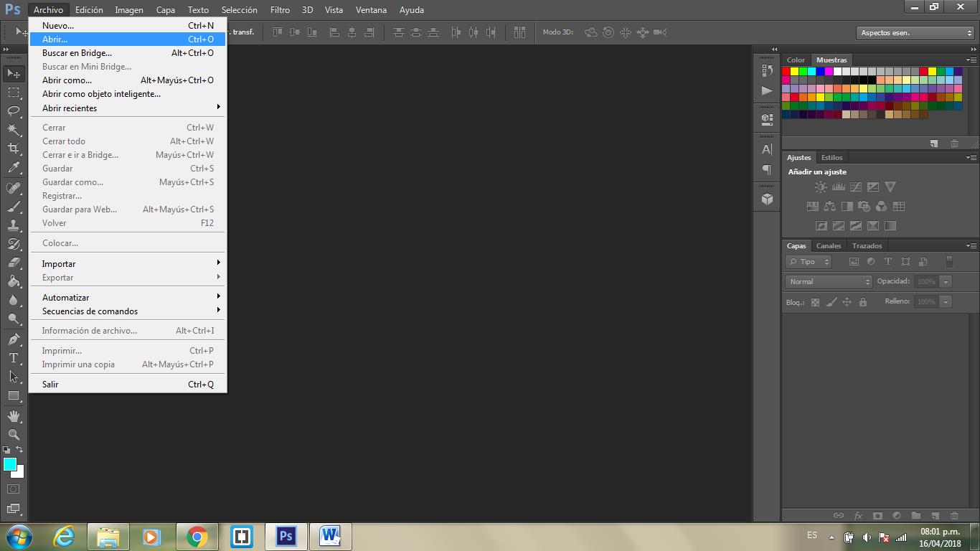Toggle lock all layer lock icon

click(863, 302)
